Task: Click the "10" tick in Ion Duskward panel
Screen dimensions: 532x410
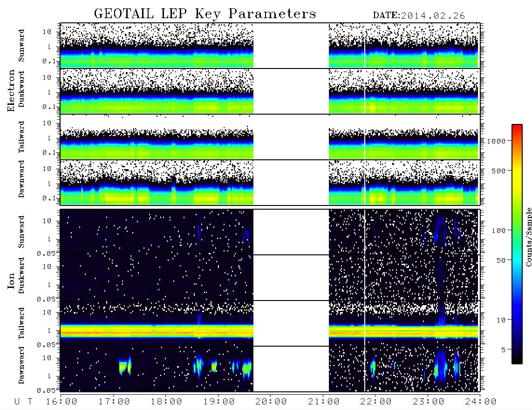Action: click(47, 267)
